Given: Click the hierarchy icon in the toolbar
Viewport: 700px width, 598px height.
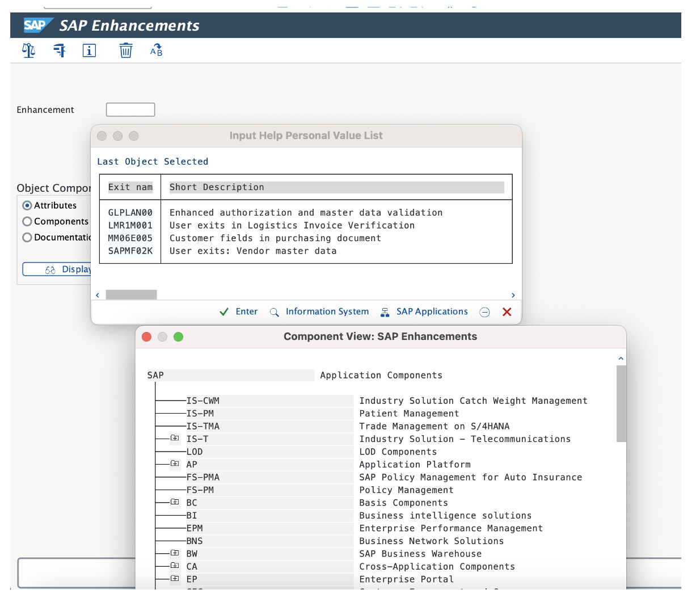Looking at the screenshot, I should click(x=59, y=50).
